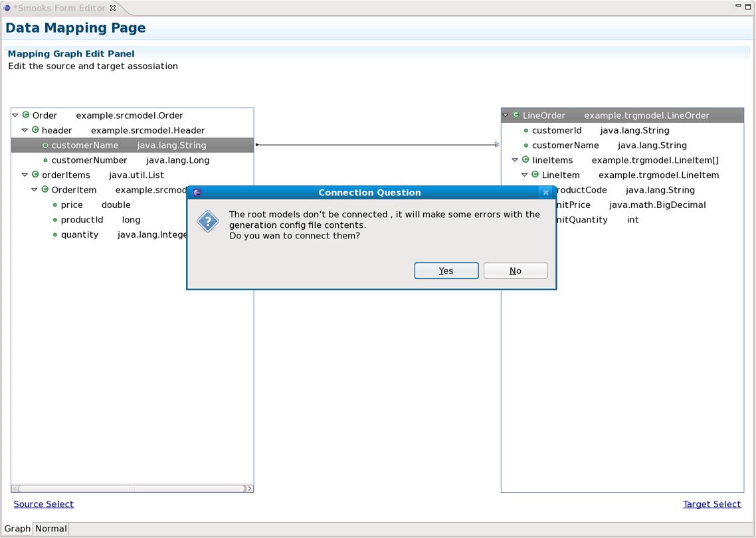The image size is (756, 538).
Task: Click the OrderItem class icon
Action: 45,190
